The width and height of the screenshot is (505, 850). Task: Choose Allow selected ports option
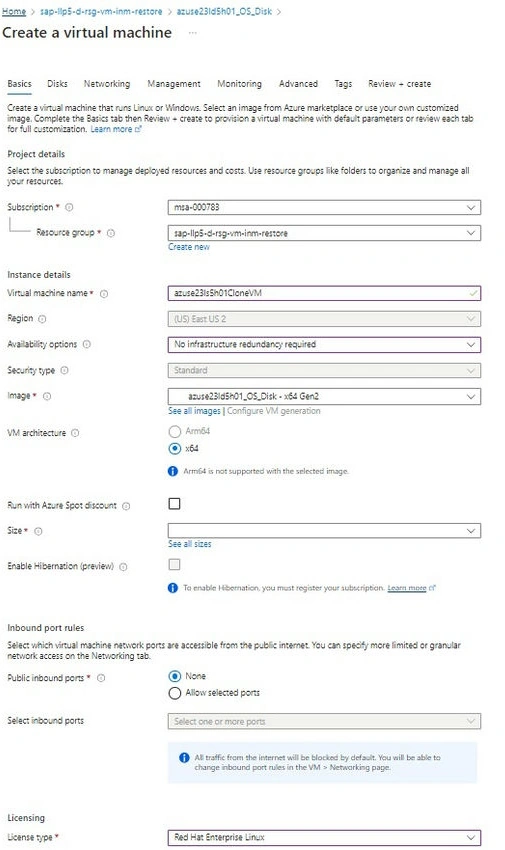tap(174, 693)
